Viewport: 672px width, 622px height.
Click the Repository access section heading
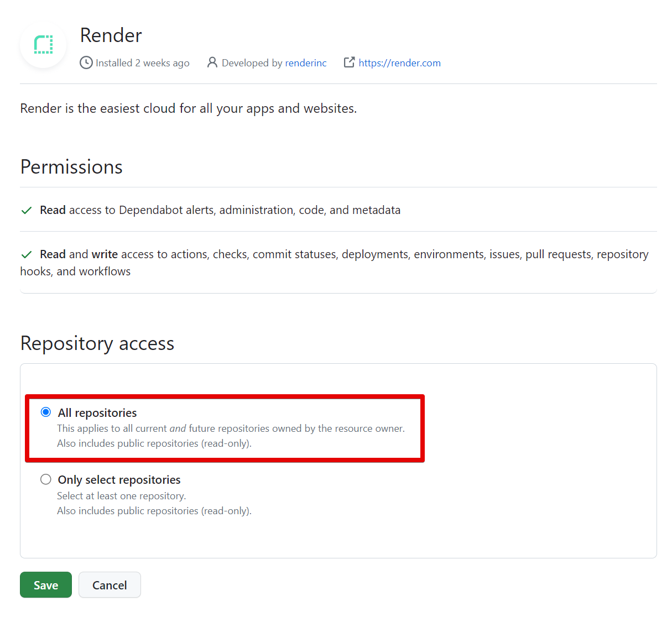coord(97,343)
